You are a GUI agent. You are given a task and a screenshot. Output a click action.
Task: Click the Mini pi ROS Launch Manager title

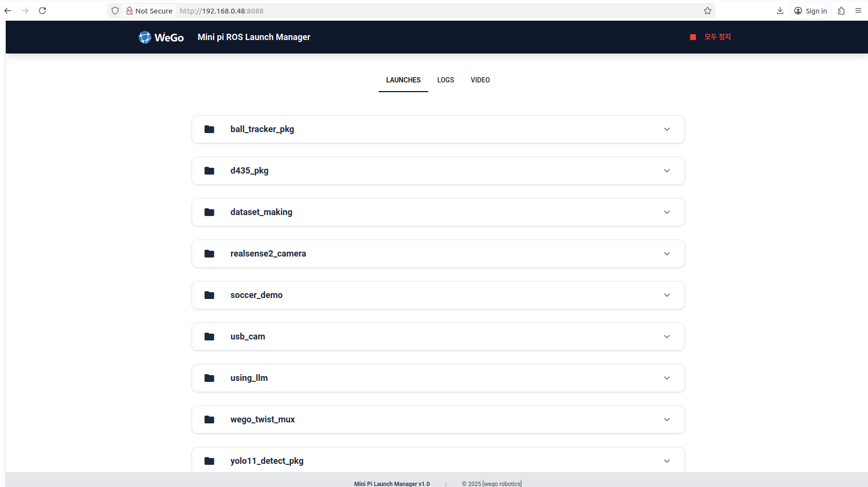(x=254, y=37)
